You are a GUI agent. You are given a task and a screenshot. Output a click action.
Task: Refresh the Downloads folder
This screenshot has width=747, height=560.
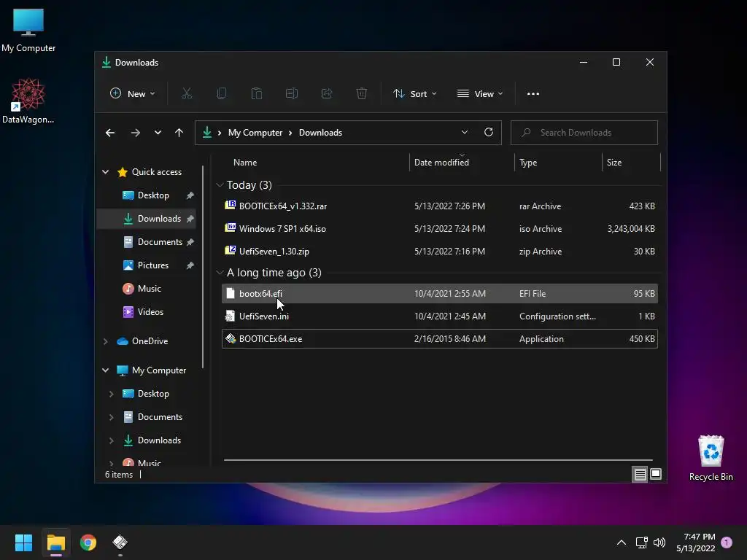[488, 133]
